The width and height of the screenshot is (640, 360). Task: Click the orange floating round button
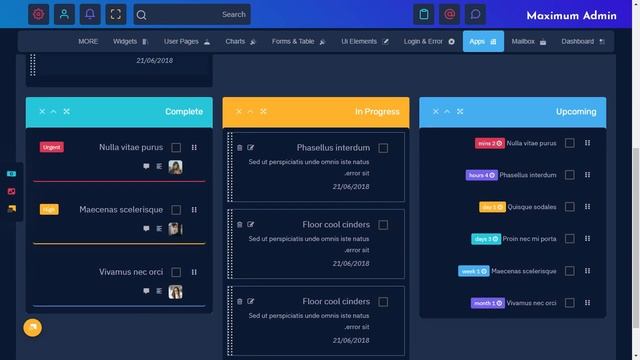(33, 328)
